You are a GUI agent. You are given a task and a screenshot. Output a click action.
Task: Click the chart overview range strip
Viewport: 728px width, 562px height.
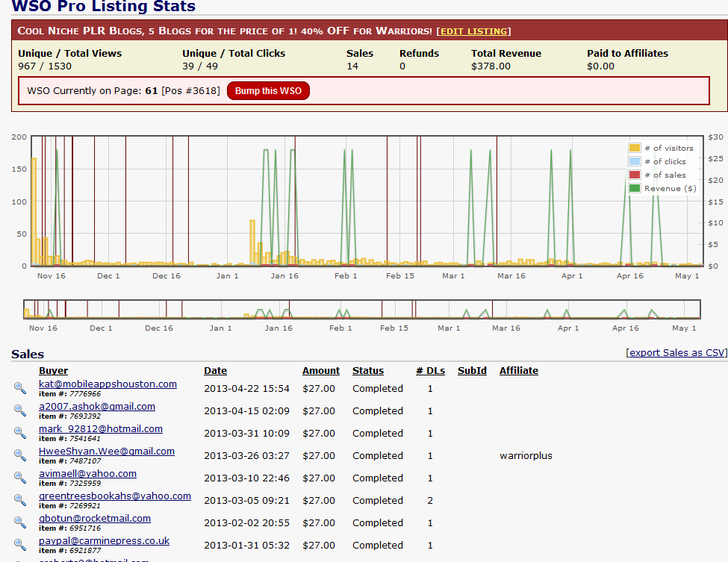point(362,310)
